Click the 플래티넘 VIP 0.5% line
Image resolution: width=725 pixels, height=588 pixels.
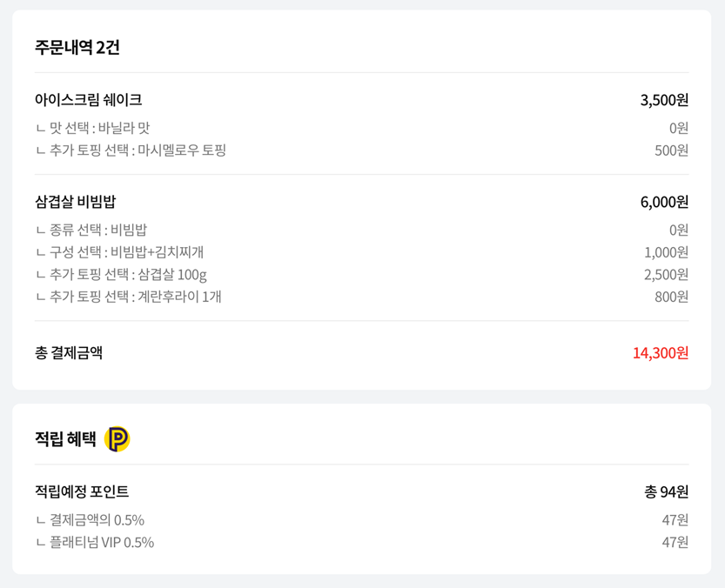coord(95,542)
